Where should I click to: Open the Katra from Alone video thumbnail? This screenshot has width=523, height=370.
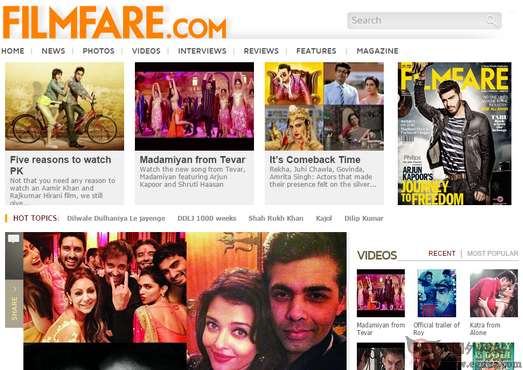[x=494, y=293]
